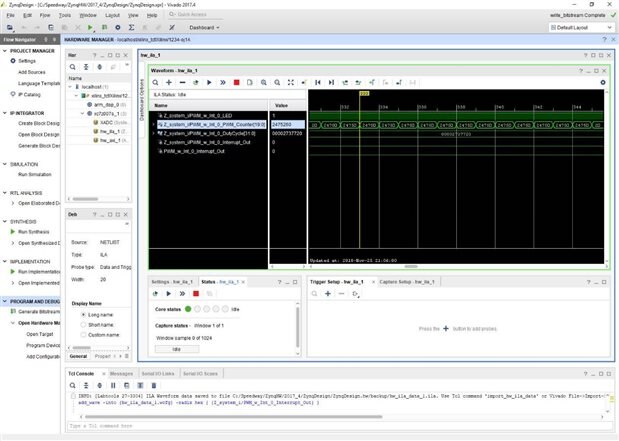Screen dimensions: 619x441
Task: Click the yellow cursor marker in waveform
Action: 364,94
